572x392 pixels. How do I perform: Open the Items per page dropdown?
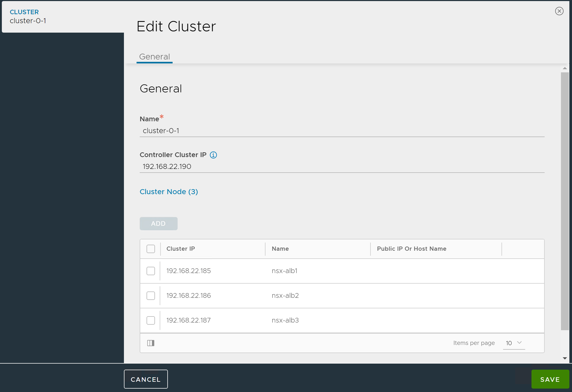tap(514, 343)
